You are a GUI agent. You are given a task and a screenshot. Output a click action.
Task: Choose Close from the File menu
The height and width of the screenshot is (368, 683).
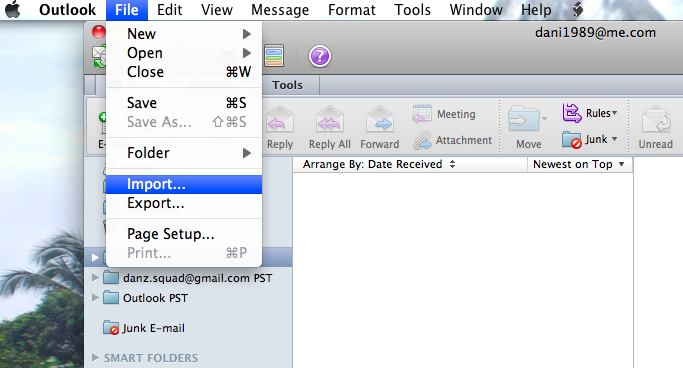[x=184, y=72]
